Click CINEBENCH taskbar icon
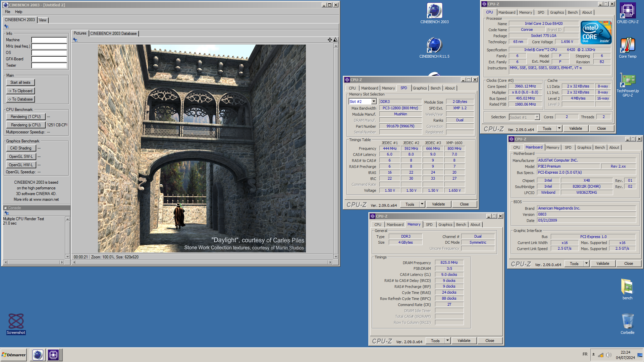 (38, 355)
